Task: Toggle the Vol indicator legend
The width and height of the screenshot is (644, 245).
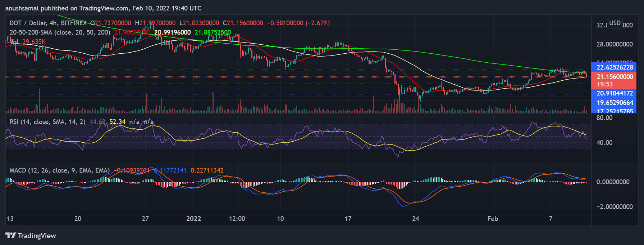Action: tap(14, 42)
